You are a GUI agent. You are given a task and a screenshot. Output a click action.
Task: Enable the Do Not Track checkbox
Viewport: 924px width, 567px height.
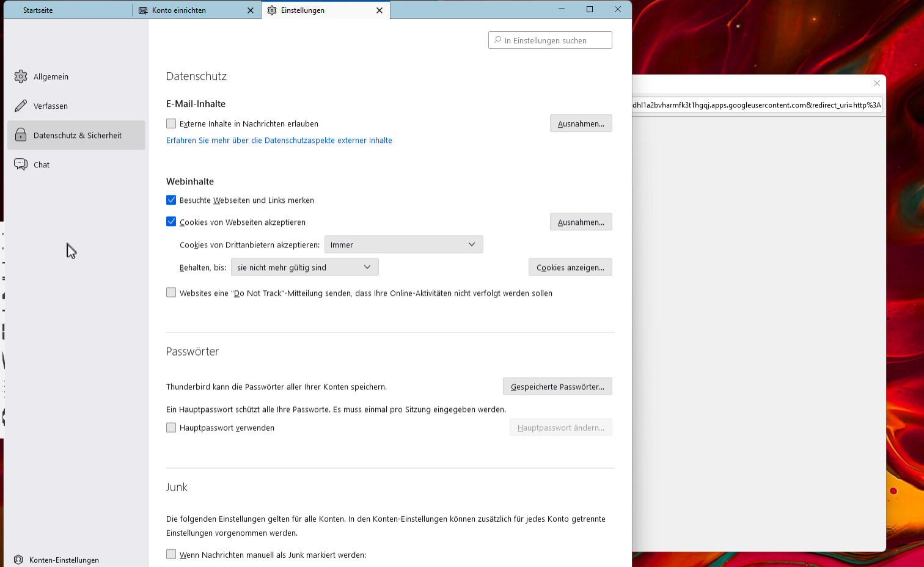click(x=171, y=293)
